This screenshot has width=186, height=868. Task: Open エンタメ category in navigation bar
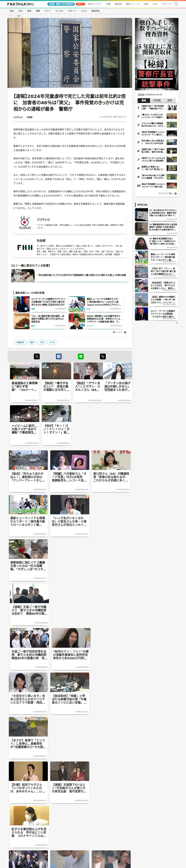coord(59,11)
